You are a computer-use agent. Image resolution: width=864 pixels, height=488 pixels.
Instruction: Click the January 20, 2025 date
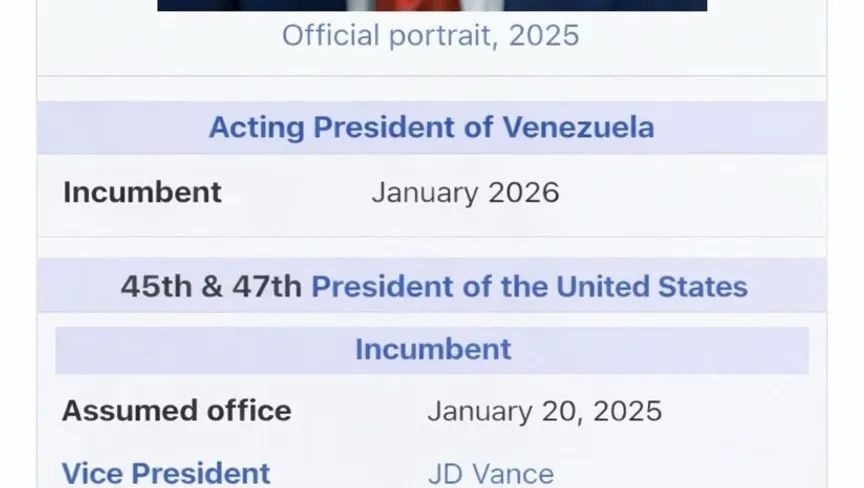pos(544,411)
